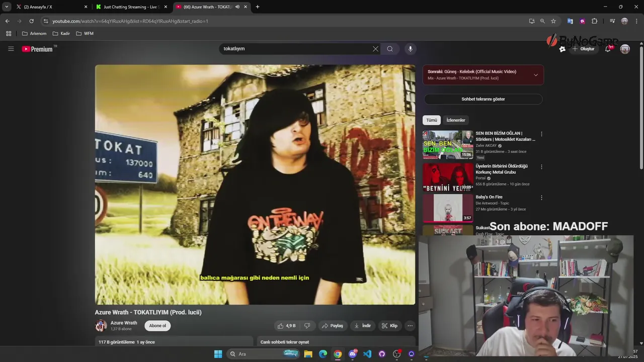The image size is (644, 362).
Task: Open Azure Wrath channel avatar
Action: click(101, 326)
